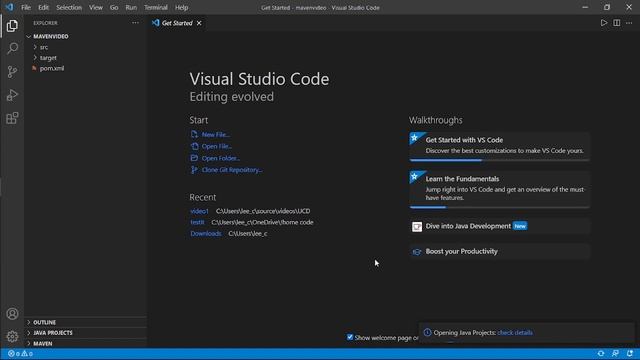Click the Clone Git Repository icon
The width and height of the screenshot is (640, 360).
point(194,170)
